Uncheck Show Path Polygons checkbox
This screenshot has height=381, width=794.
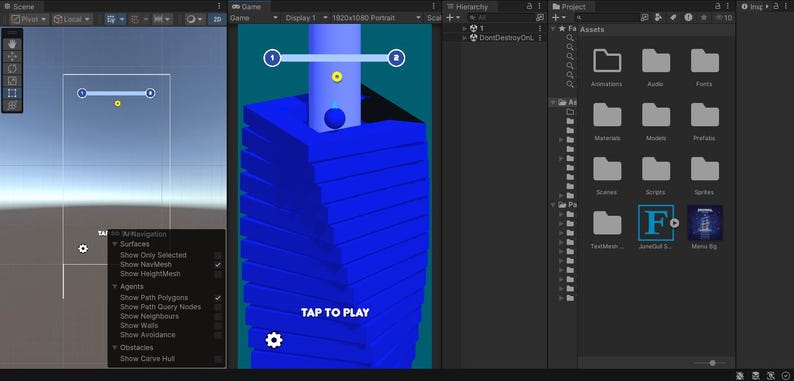218,298
